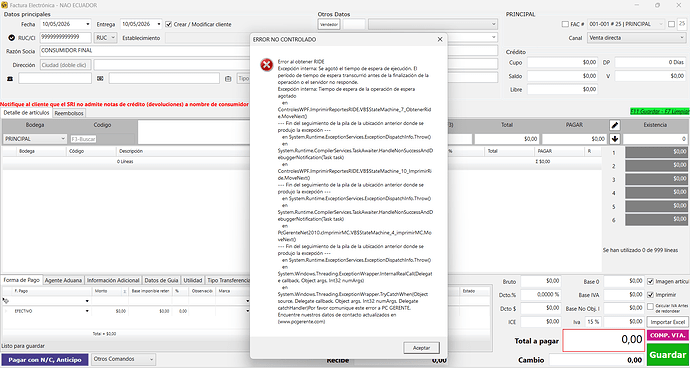Click price level 1 gray box
This screenshot has width=690, height=368.
pyautogui.click(x=656, y=152)
